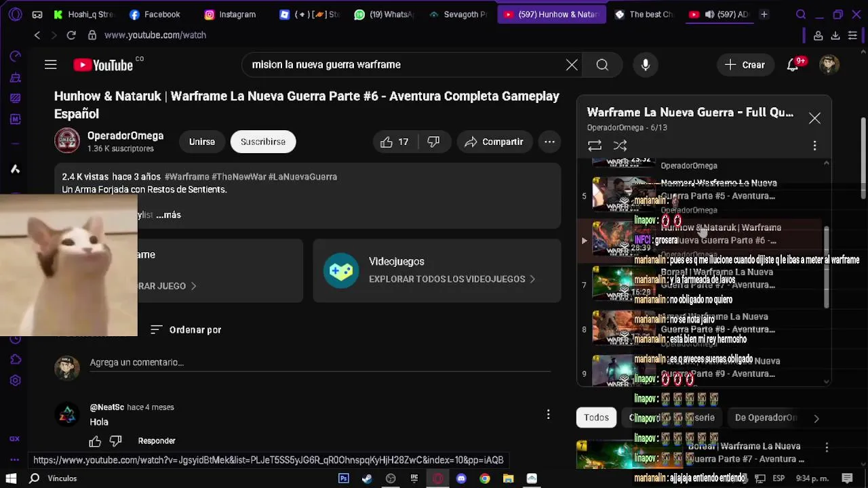868x488 pixels.
Task: Click into the YouTube search field
Action: 406,64
